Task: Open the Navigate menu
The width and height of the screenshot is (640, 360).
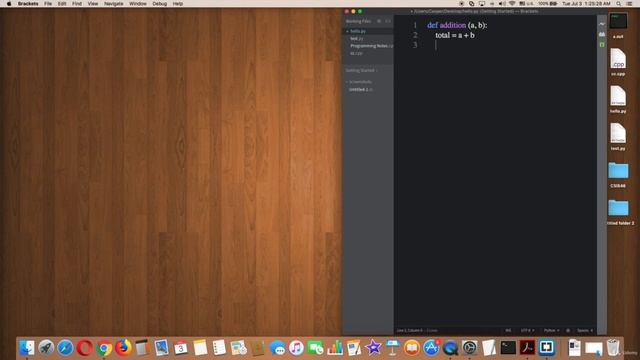Action: pos(113,4)
